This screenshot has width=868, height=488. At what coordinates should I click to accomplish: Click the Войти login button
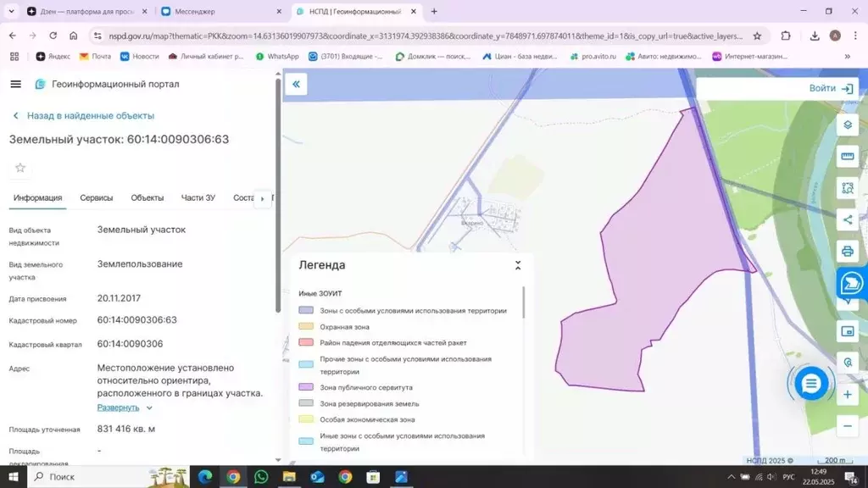click(832, 88)
